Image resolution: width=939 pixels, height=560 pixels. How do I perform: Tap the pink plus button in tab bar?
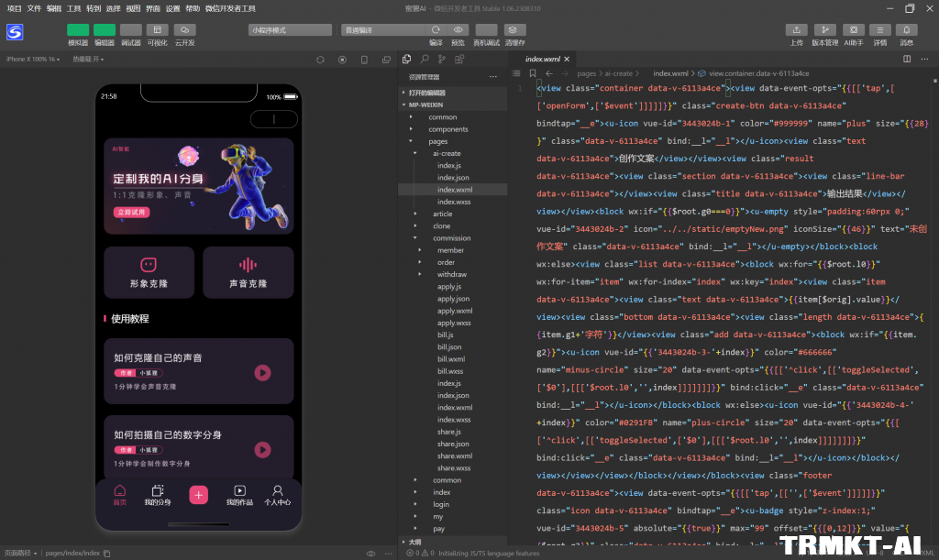199,495
